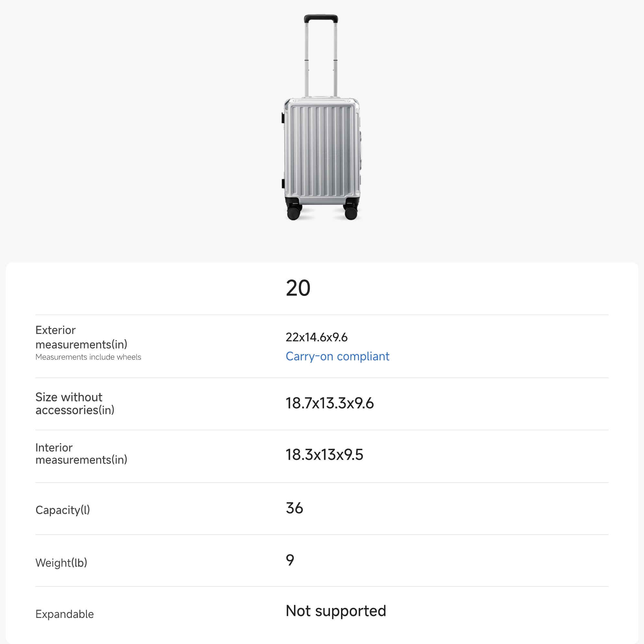Click the Capacity(l) row label
This screenshot has height=644, width=644.
[63, 510]
